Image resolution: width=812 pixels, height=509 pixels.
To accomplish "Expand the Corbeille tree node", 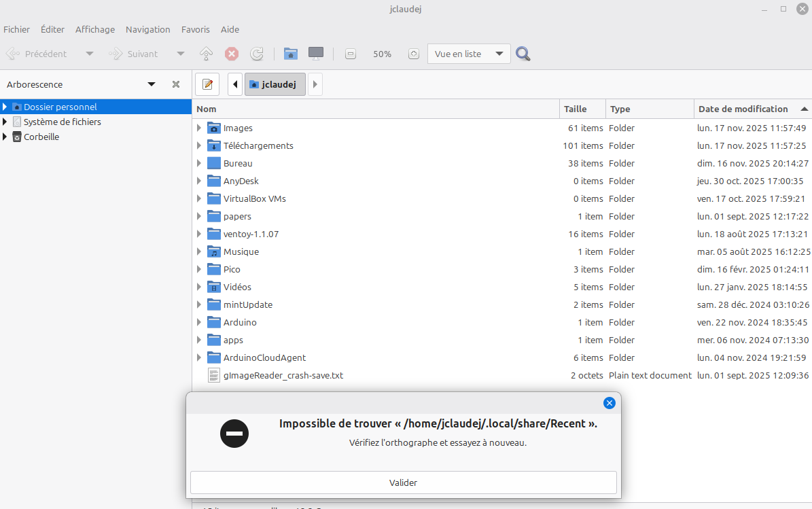I will [x=5, y=137].
